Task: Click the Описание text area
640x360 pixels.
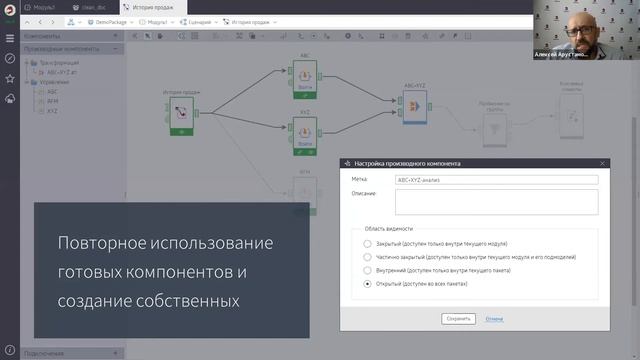Action: point(497,202)
